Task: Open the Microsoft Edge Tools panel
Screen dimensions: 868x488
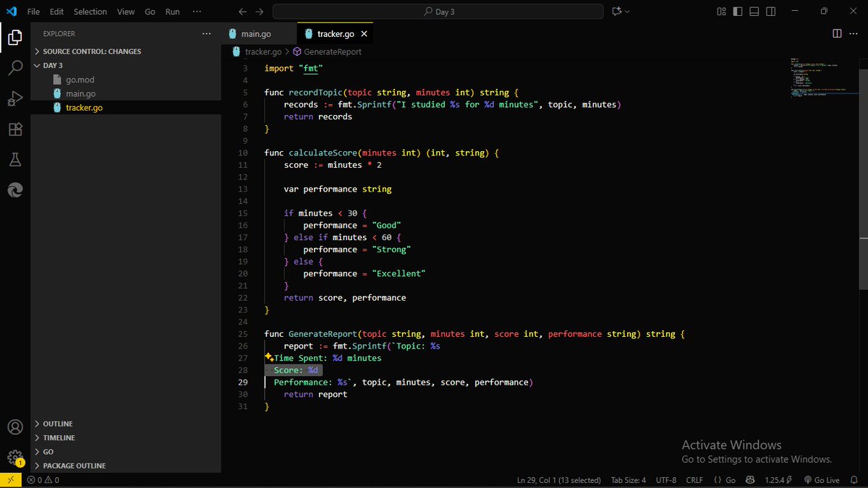Action: [15, 189]
